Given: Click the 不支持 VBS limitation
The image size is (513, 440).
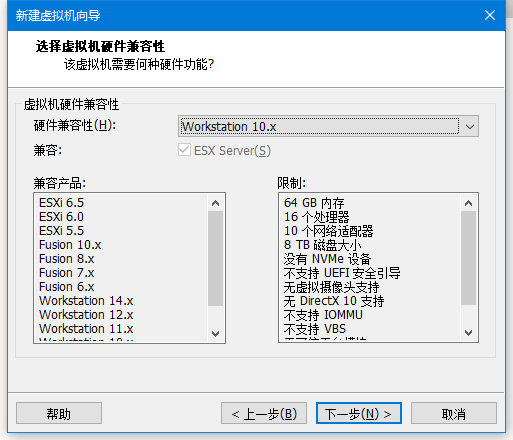Looking at the screenshot, I should pyautogui.click(x=315, y=329).
